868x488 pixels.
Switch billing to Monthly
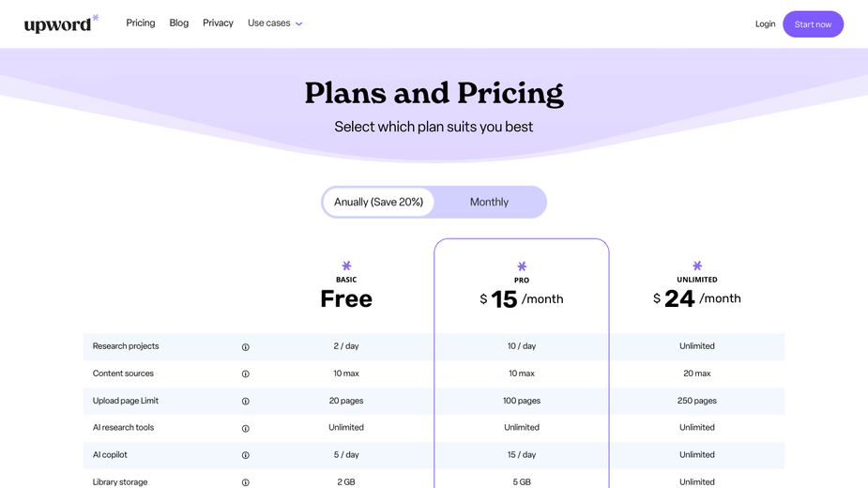(489, 202)
